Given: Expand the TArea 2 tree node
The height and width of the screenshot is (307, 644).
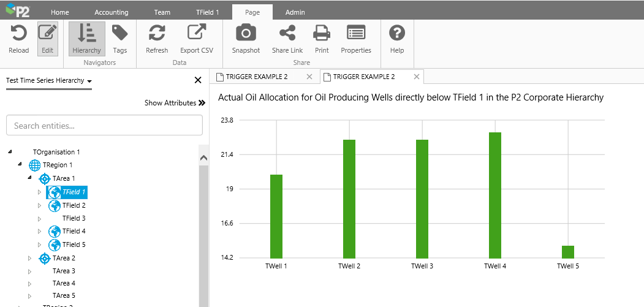Looking at the screenshot, I should click(x=29, y=259).
